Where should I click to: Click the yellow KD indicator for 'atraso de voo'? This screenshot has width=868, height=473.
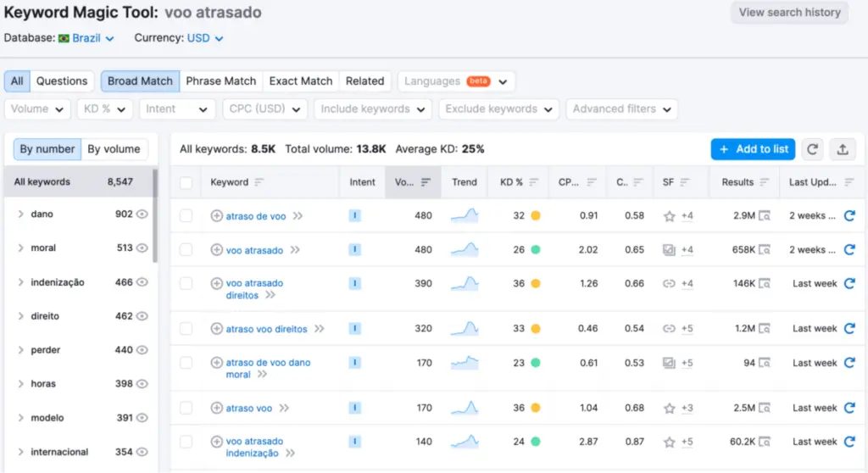click(x=536, y=216)
